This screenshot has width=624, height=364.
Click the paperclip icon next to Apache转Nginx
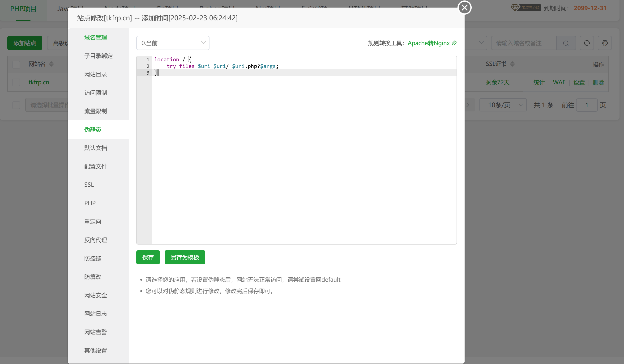454,43
